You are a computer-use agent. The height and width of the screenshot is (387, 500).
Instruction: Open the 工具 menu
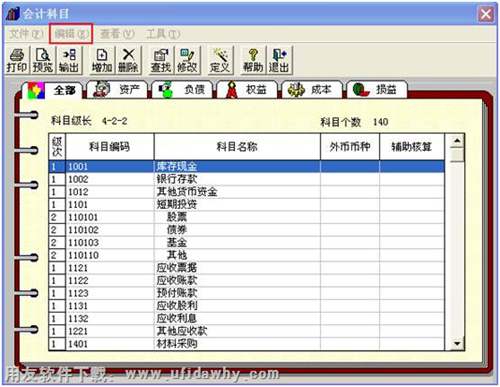(162, 33)
